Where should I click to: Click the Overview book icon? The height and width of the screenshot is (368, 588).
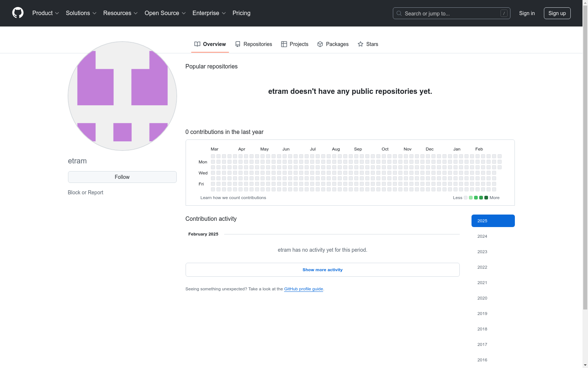pos(197,44)
